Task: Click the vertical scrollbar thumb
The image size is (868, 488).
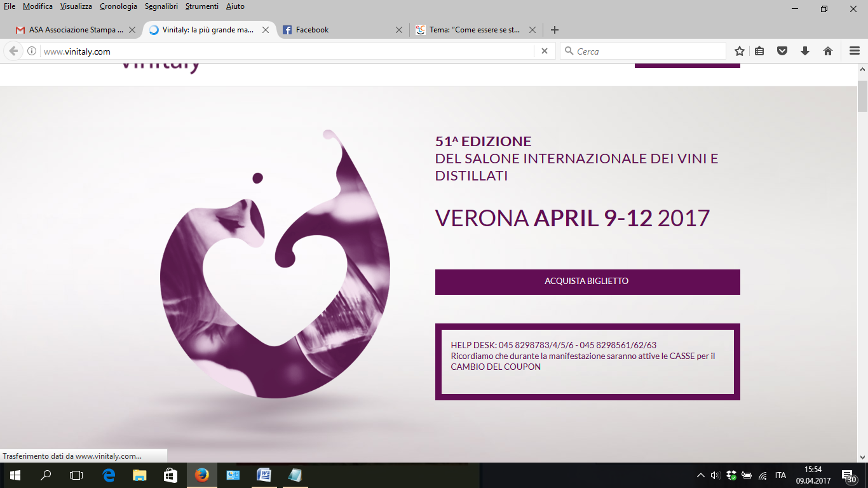Action: coord(862,96)
